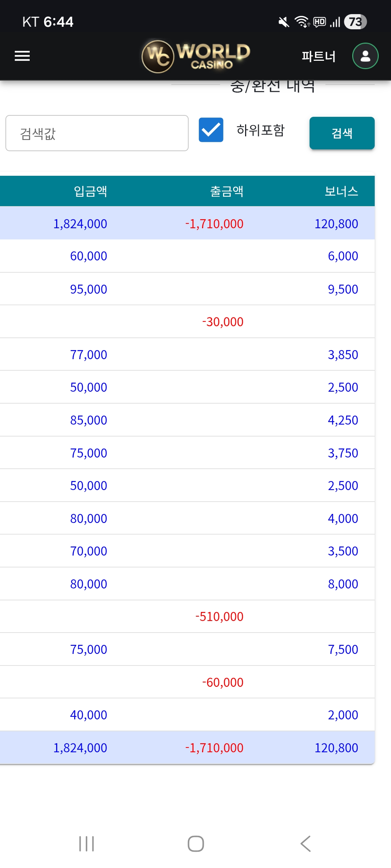The height and width of the screenshot is (868, 391).
Task: Click the 검색 search button
Action: 342,133
